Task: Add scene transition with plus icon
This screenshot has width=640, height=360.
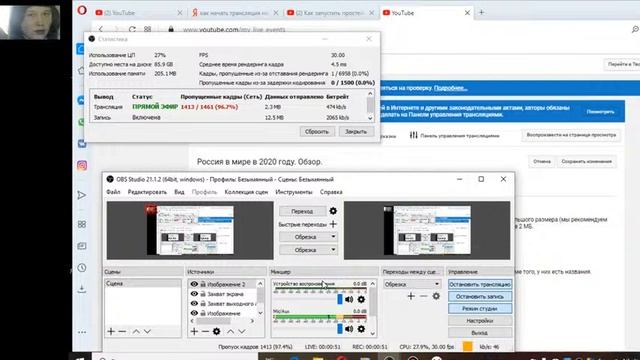Action: [x=411, y=296]
